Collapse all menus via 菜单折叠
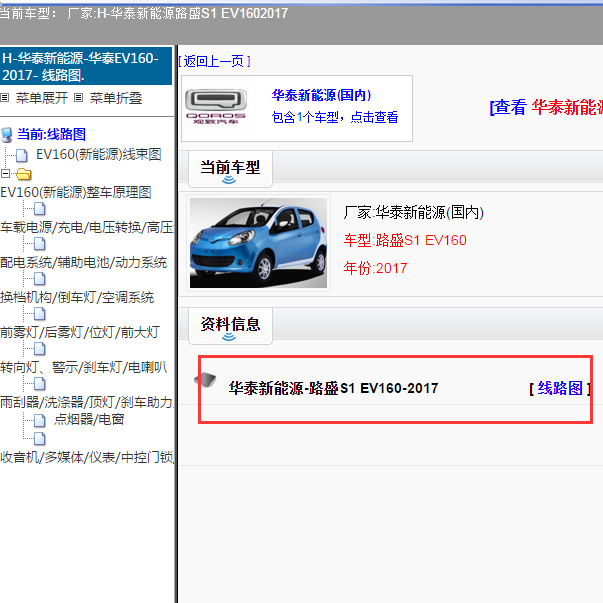This screenshot has height=603, width=603. (x=116, y=98)
